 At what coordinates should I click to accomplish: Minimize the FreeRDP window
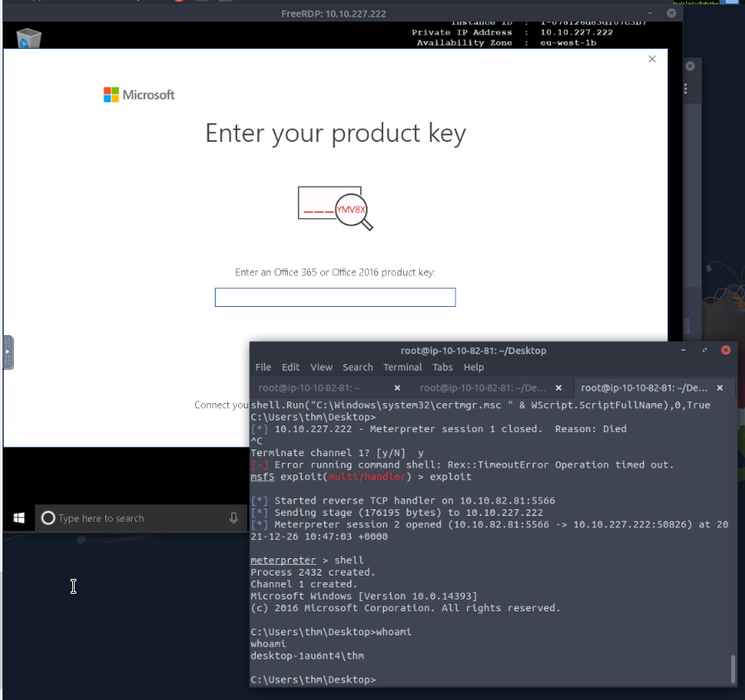(x=650, y=13)
